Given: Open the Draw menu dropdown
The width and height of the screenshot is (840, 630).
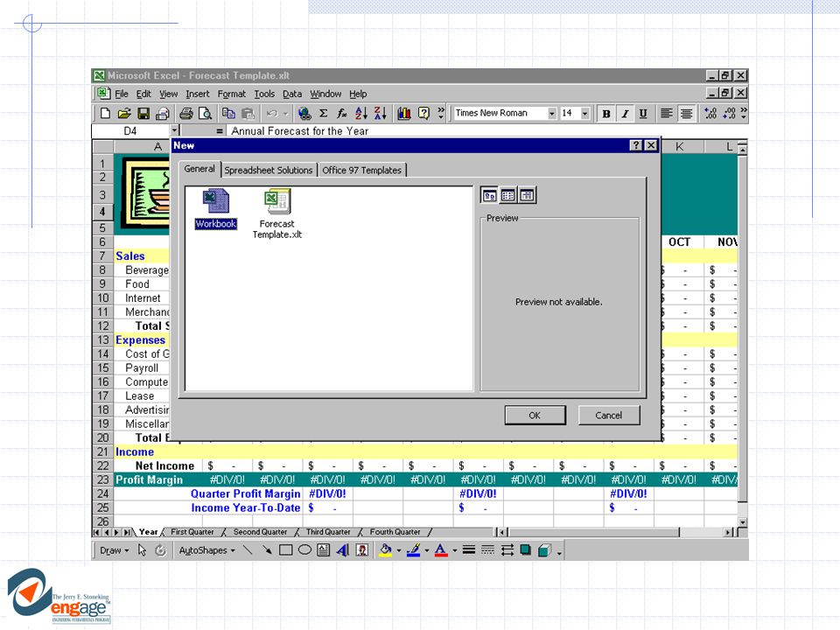Looking at the screenshot, I should pyautogui.click(x=114, y=550).
